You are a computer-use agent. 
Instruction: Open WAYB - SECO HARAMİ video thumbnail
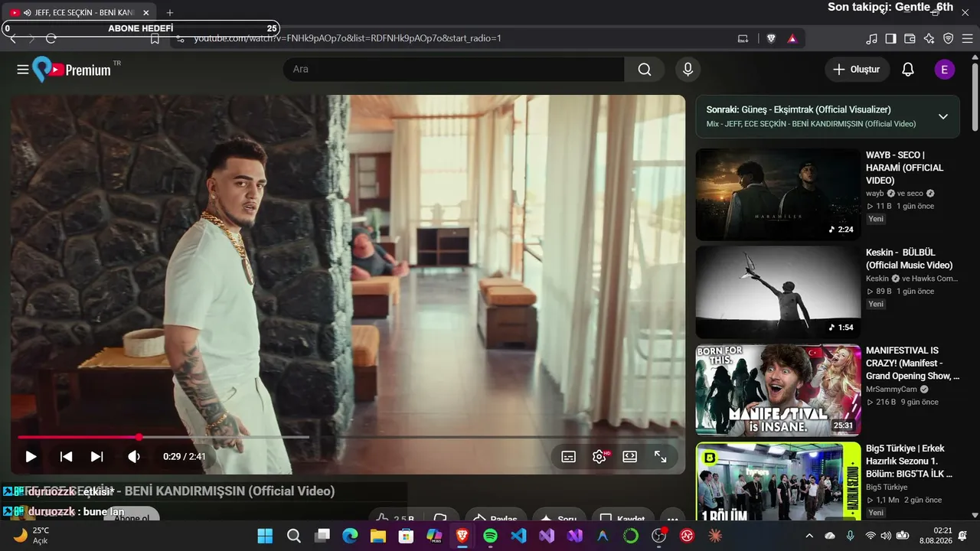[x=778, y=194]
